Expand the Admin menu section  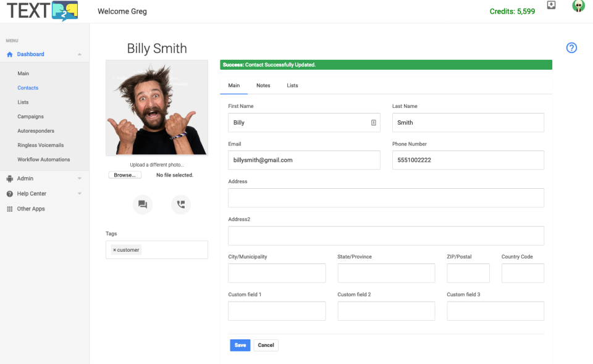click(x=80, y=178)
